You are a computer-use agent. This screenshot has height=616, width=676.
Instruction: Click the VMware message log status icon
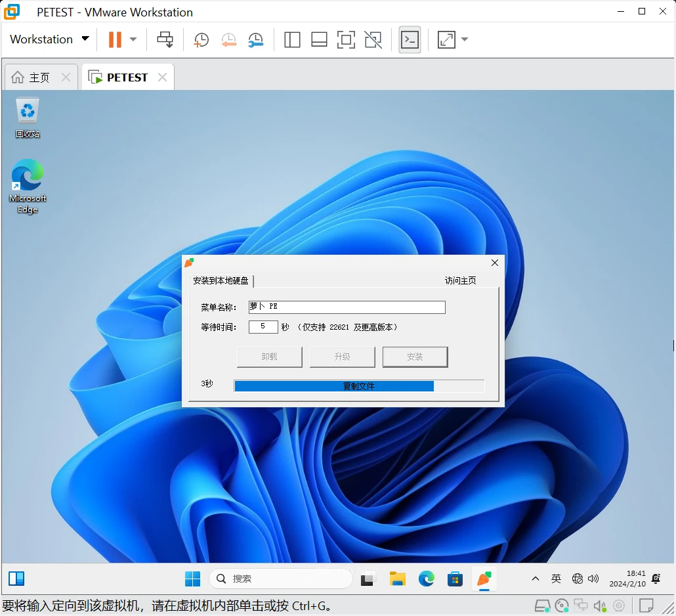[646, 605]
